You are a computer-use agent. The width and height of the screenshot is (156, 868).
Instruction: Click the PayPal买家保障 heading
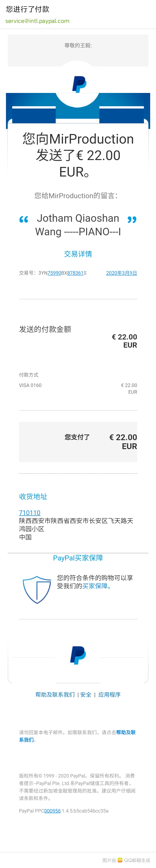pos(78,558)
